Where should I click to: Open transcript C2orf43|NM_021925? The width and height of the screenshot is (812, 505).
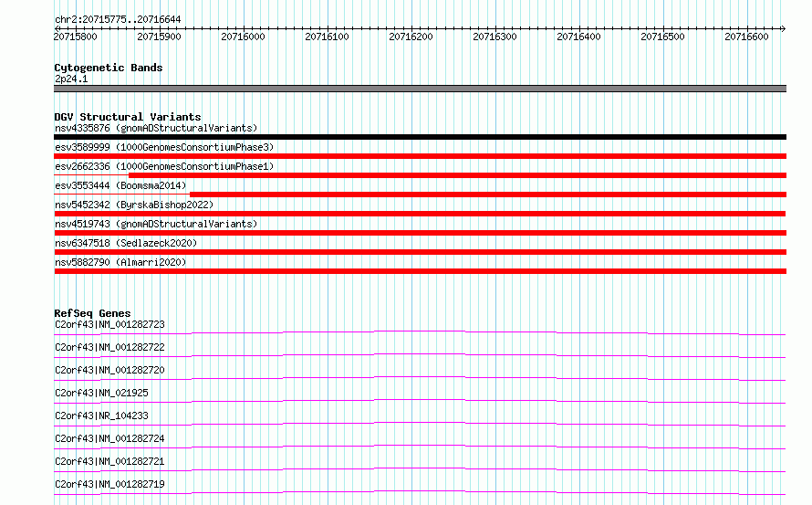click(x=101, y=393)
